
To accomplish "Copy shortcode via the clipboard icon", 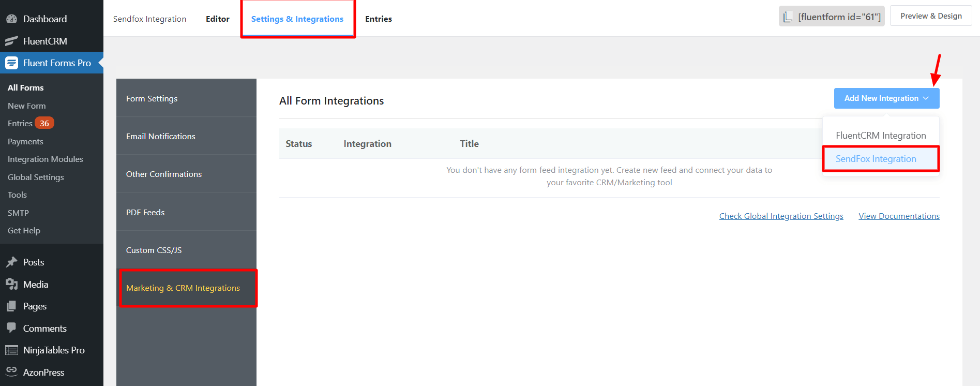I will coord(788,17).
